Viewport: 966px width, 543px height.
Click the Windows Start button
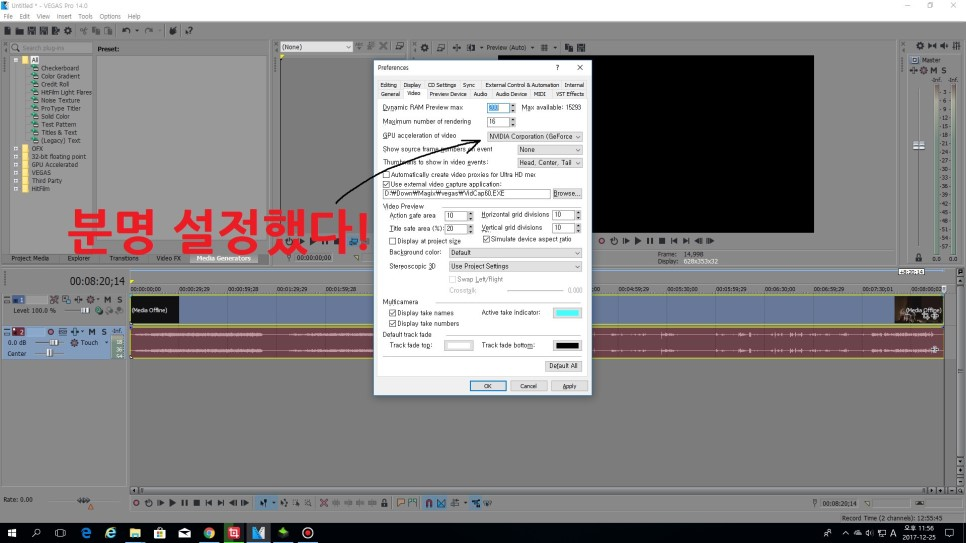click(x=12, y=533)
